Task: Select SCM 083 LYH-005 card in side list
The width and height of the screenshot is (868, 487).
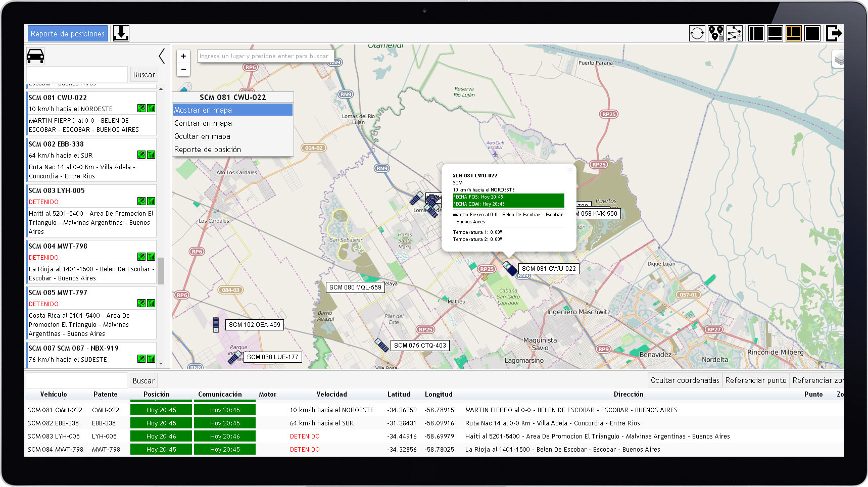Action: pos(91,211)
